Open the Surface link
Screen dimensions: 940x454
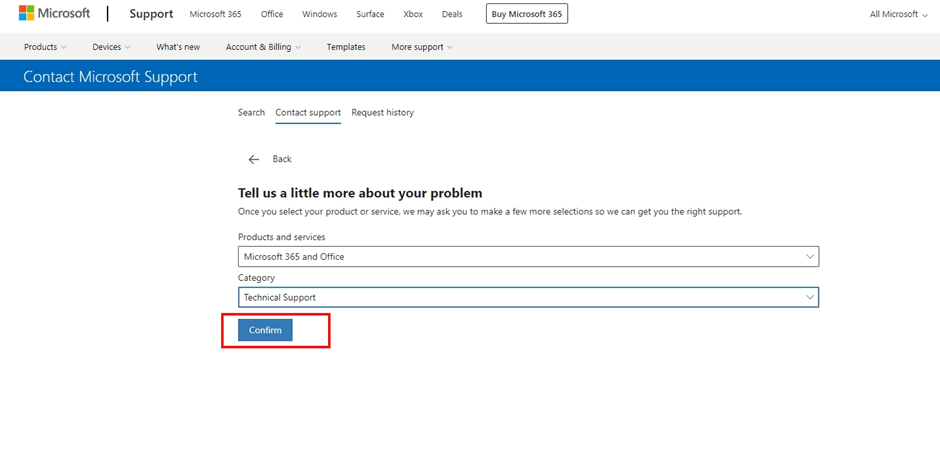click(x=370, y=14)
